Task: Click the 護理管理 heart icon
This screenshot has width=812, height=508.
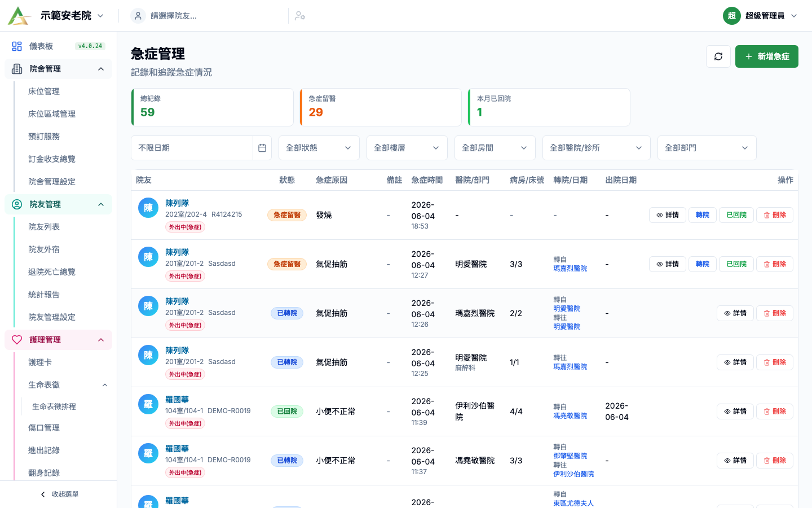Action: point(17,340)
